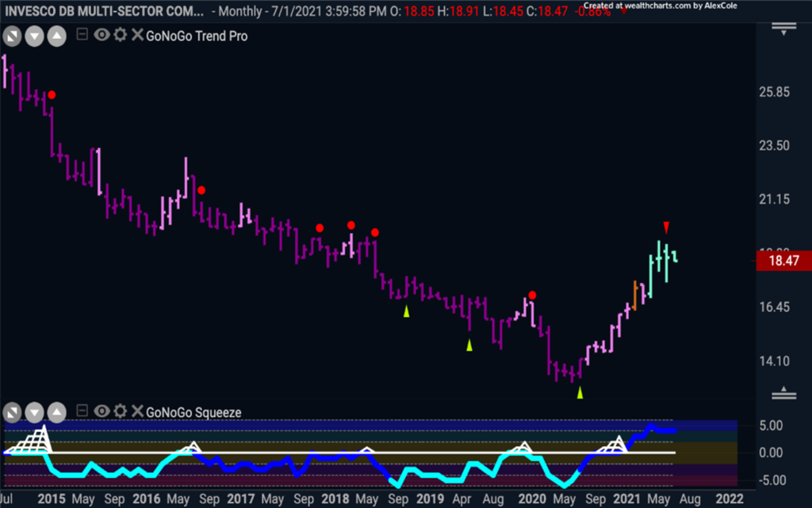Click the 2021 label on time axis
Image resolution: width=812 pixels, height=508 pixels.
(626, 498)
